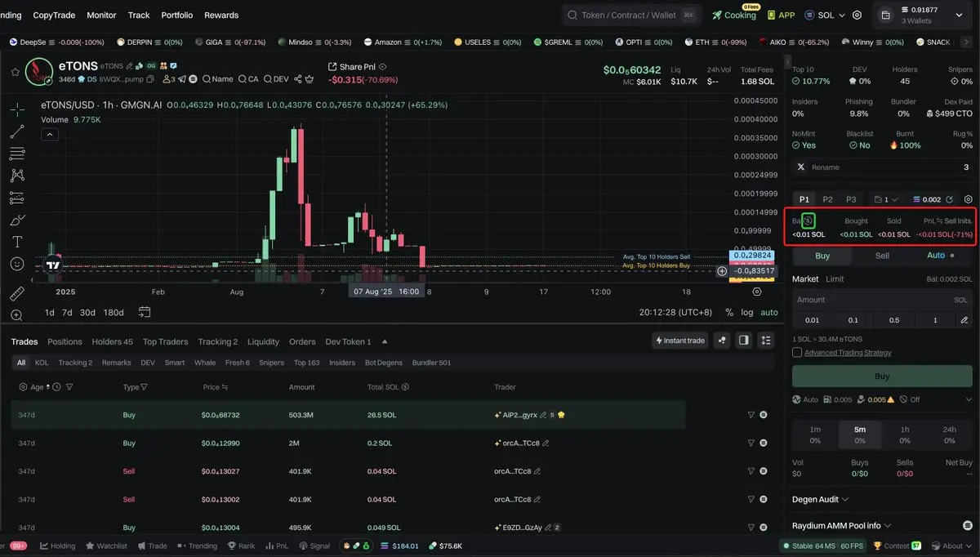Open the Holders 45 tab
This screenshot has height=557, width=980.
[112, 341]
